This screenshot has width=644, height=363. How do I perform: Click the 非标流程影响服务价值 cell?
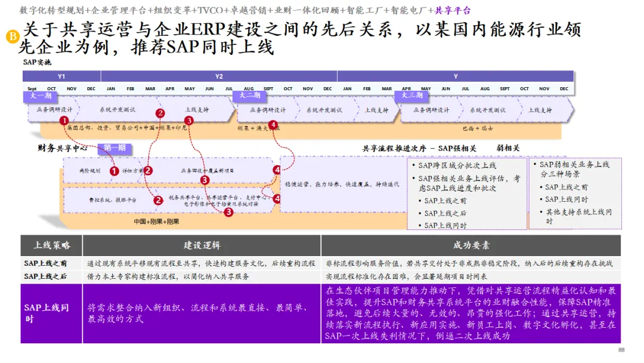tap(471, 263)
